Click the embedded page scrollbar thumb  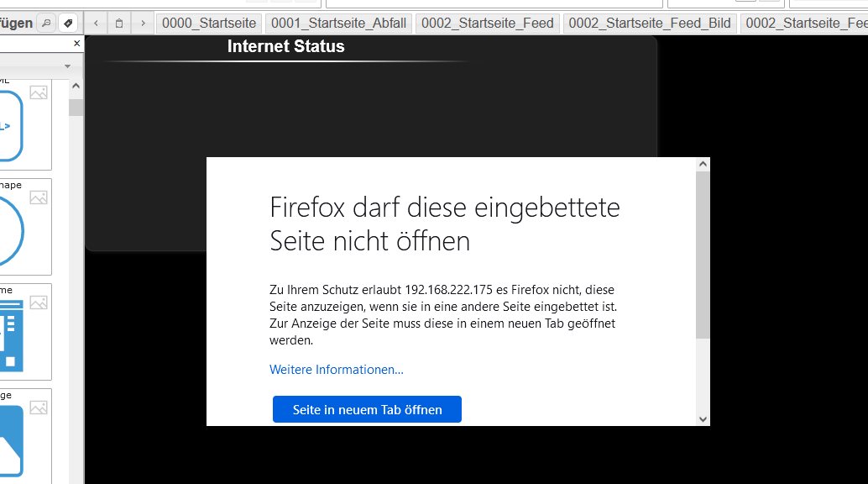(703, 255)
